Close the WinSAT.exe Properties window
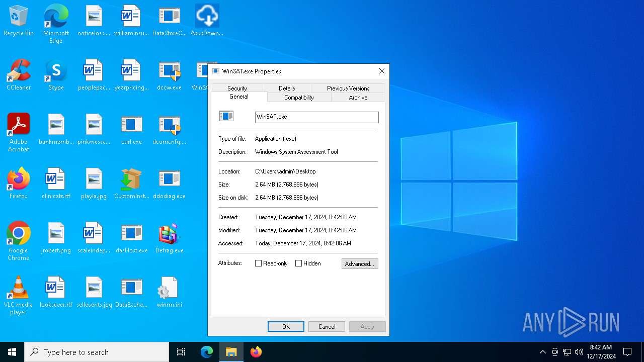 pos(382,71)
